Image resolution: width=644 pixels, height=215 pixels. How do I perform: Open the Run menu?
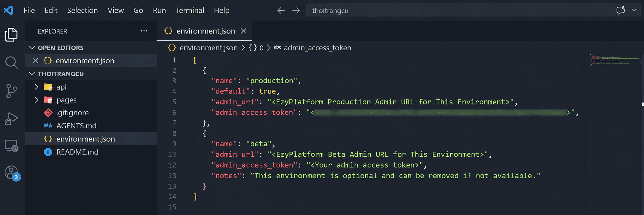point(159,10)
